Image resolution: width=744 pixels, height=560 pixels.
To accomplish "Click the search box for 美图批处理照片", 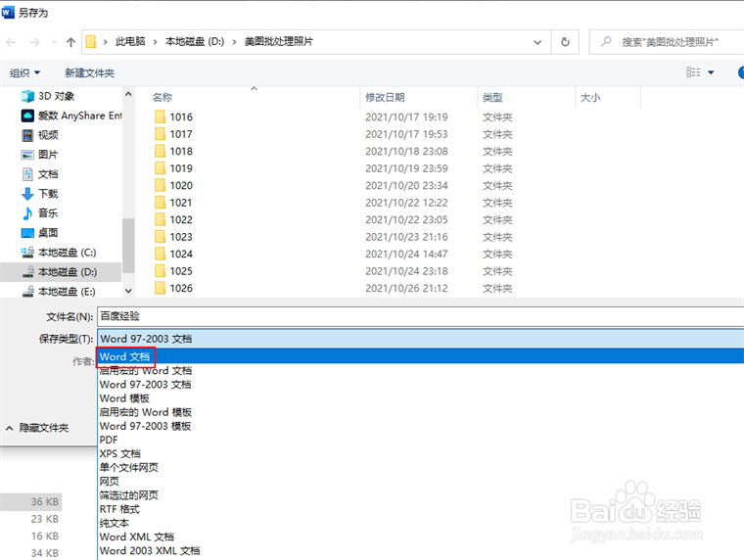I will [669, 42].
